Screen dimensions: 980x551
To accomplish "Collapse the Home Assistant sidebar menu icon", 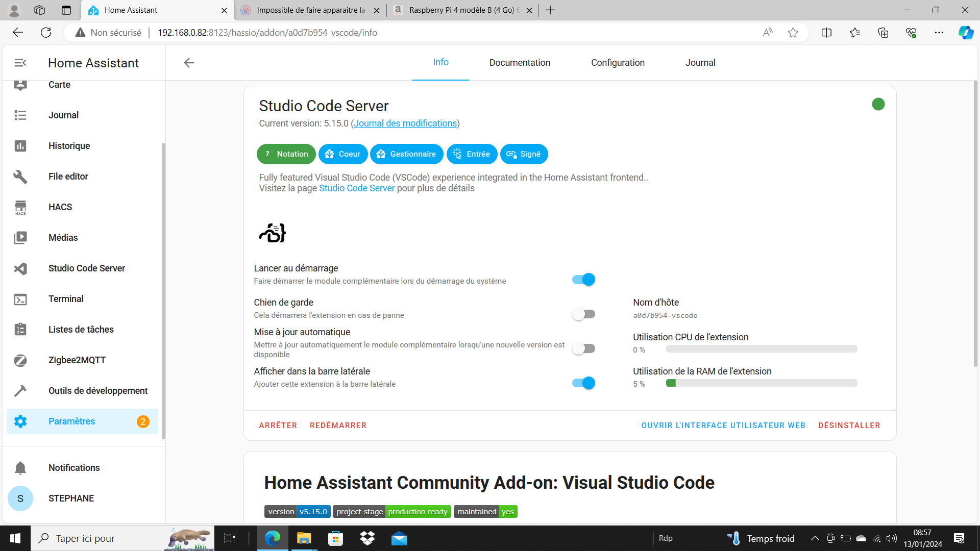I will tap(20, 63).
